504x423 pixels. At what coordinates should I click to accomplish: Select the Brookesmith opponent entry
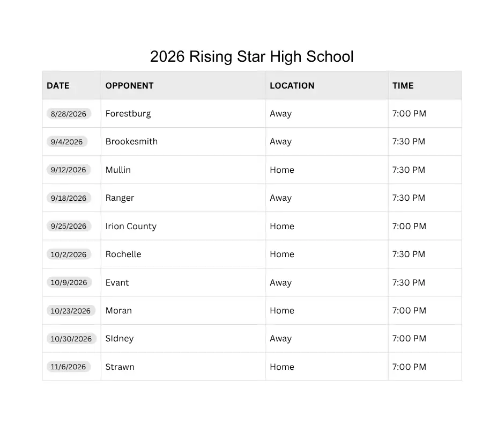tap(131, 142)
